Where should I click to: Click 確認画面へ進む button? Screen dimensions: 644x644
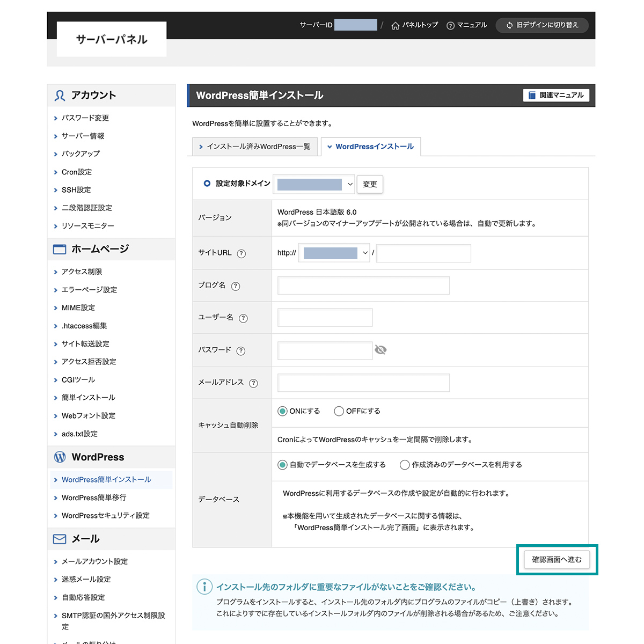point(557,560)
